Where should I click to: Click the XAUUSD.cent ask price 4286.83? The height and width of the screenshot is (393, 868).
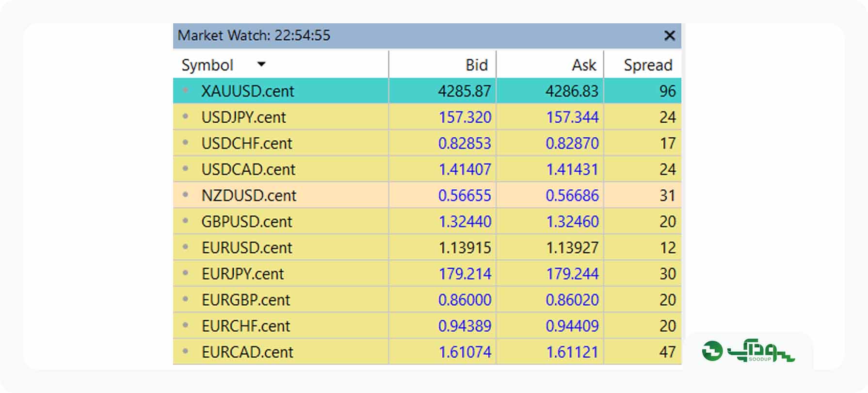pos(572,91)
